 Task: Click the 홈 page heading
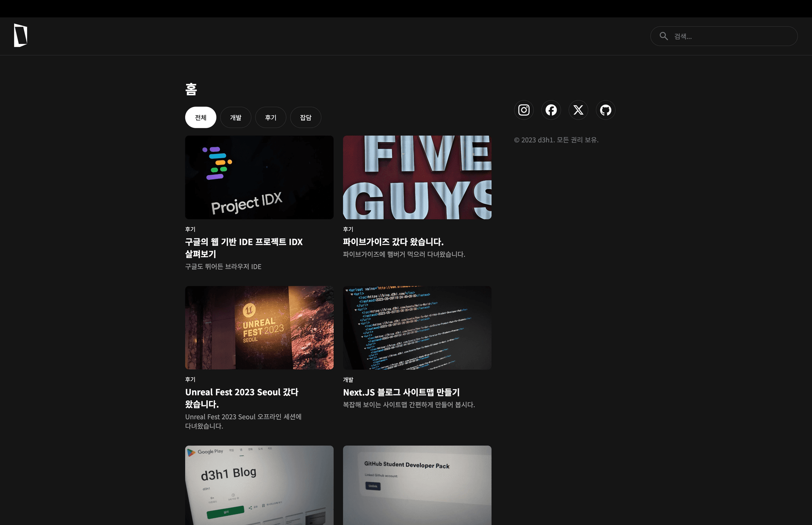click(x=191, y=89)
